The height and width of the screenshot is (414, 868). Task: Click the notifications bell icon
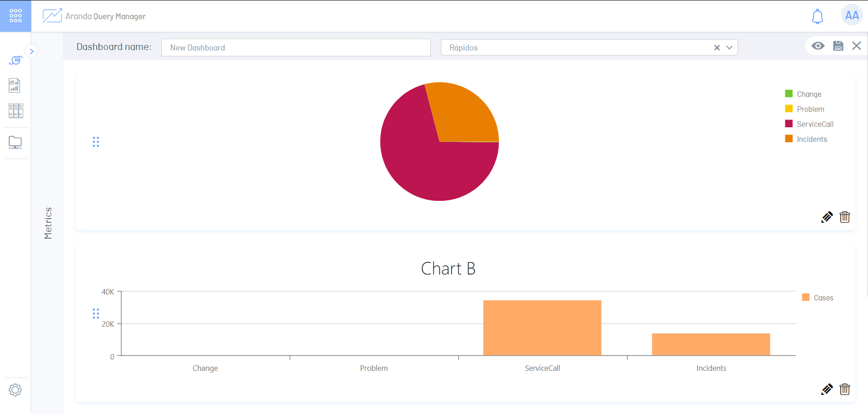click(x=817, y=16)
